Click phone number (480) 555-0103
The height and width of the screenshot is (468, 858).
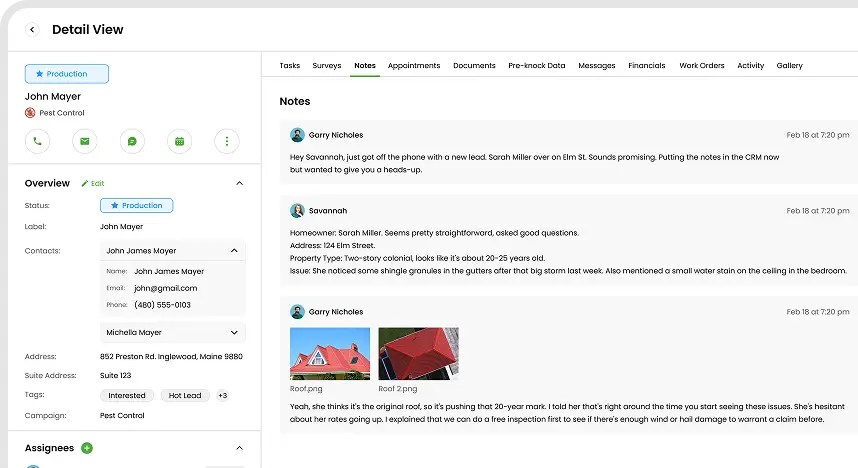pyautogui.click(x=163, y=305)
